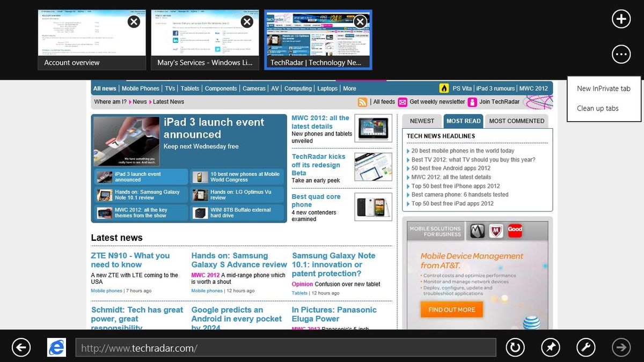Go forward to the next page
Viewport: 644px width, 362px height.
(x=621, y=348)
